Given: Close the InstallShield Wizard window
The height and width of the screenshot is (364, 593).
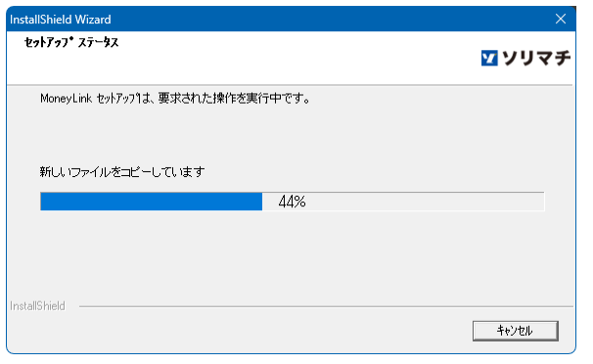Looking at the screenshot, I should click(561, 19).
